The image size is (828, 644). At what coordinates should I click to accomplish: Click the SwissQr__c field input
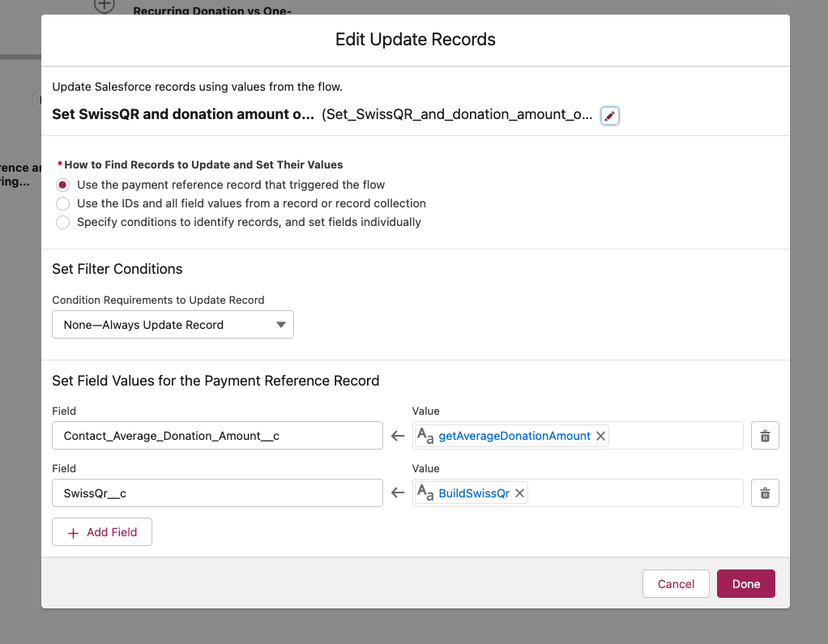pos(217,493)
